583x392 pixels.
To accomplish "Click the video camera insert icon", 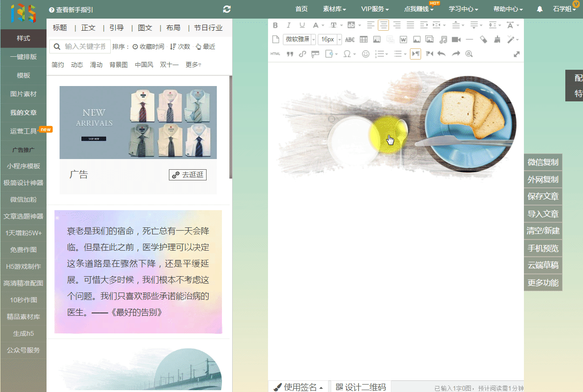I will click(x=456, y=40).
